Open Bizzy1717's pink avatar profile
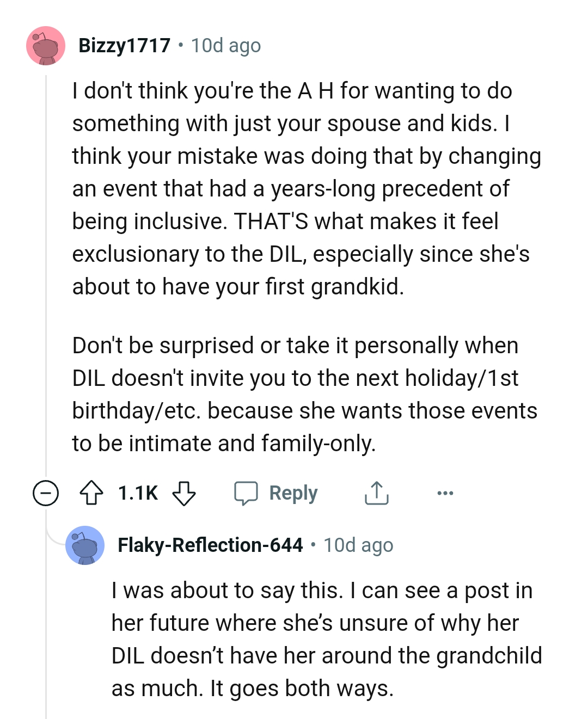Image resolution: width=588 pixels, height=719 pixels. 46,46
